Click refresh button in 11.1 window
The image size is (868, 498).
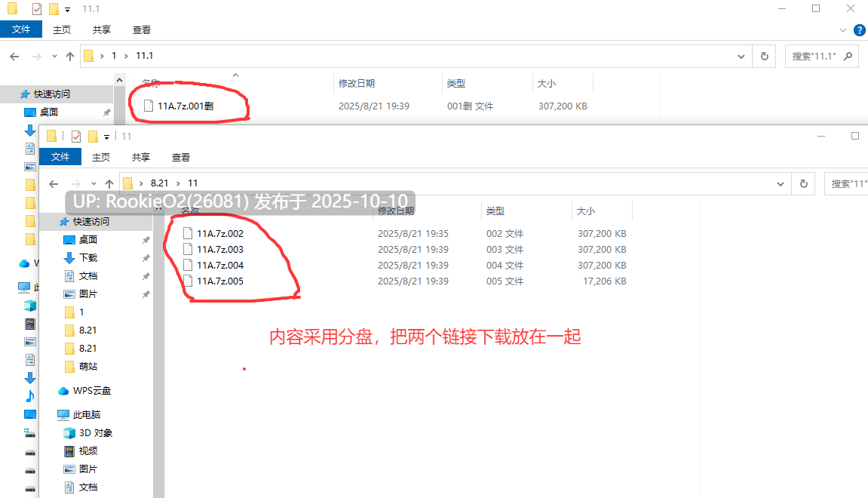click(x=765, y=56)
